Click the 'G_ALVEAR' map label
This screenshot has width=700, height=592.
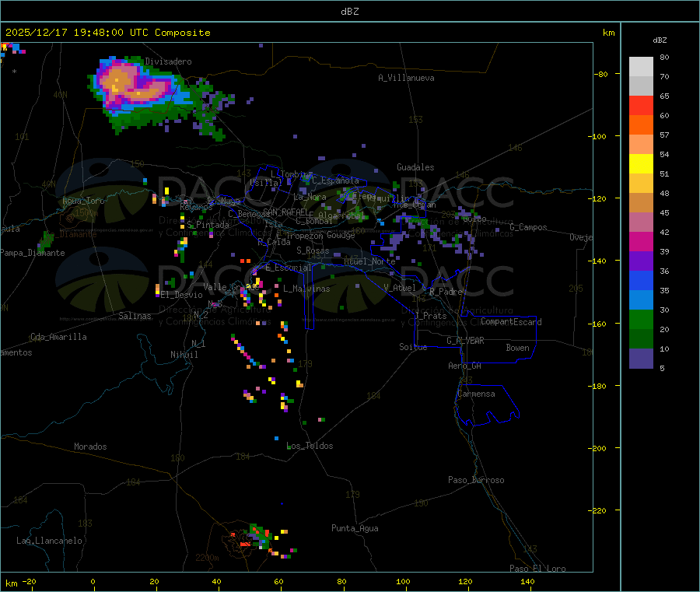point(466,341)
